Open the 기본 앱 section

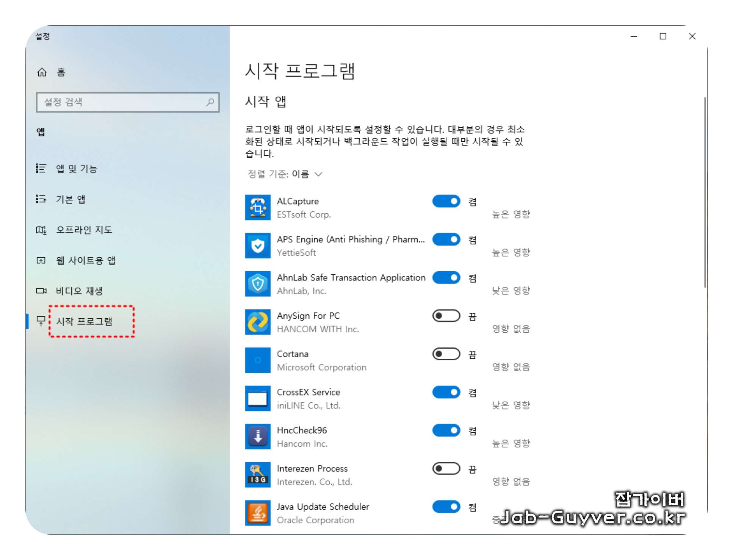71,199
